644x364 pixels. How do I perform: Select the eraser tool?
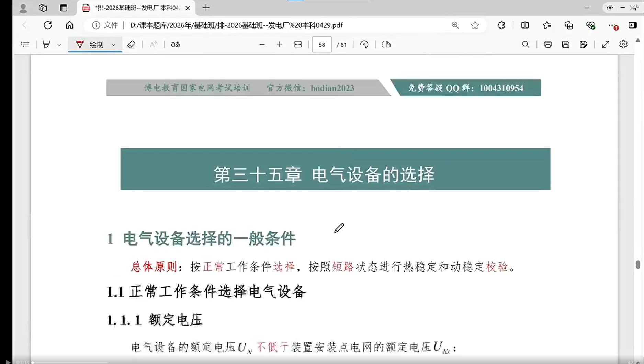pyautogui.click(x=131, y=44)
